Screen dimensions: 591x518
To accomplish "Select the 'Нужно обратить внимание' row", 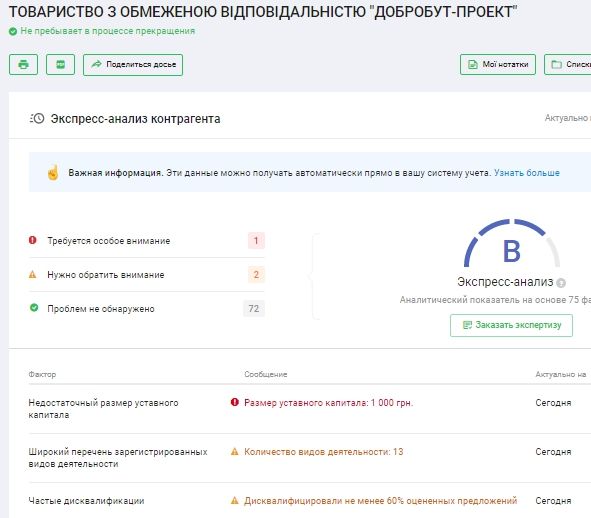I will 147,274.
